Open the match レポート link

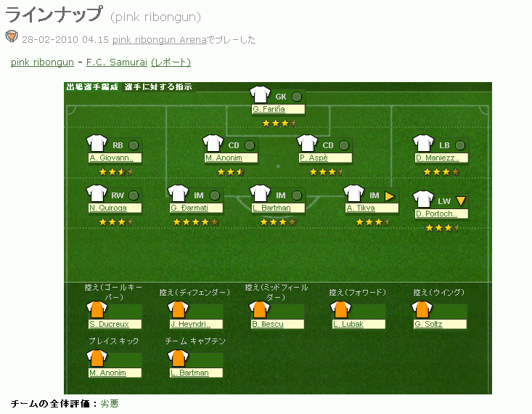pos(171,62)
